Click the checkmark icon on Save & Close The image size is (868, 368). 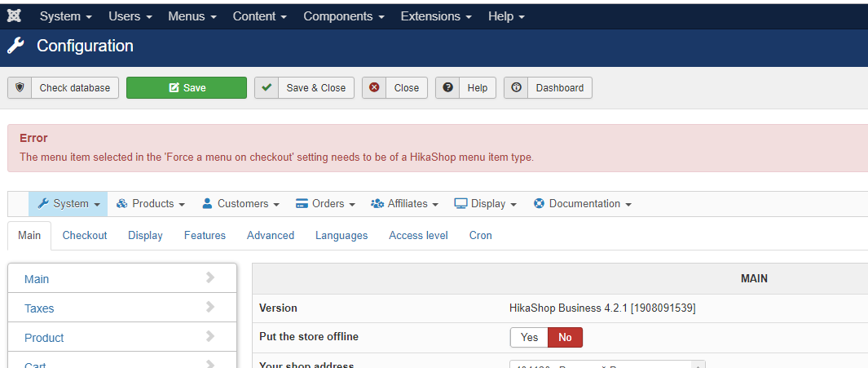pos(267,87)
